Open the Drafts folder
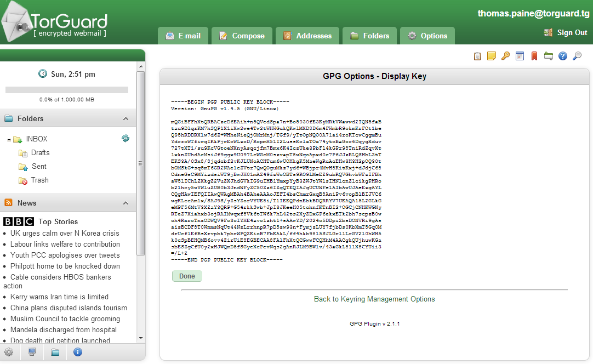This screenshot has width=593, height=364. pyautogui.click(x=40, y=153)
